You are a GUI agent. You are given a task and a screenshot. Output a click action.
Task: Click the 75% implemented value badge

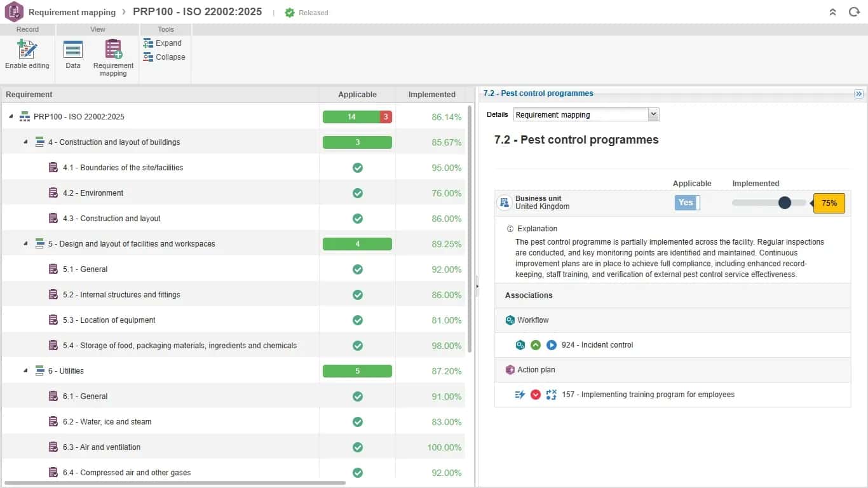click(829, 203)
